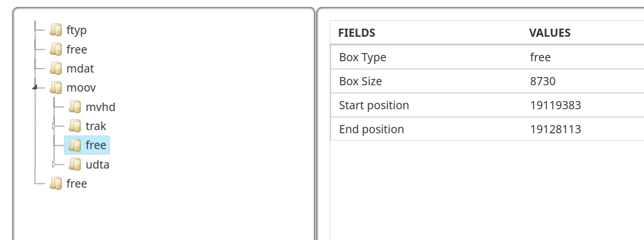
Task: Select the Box Type field cell
Action: tap(363, 58)
